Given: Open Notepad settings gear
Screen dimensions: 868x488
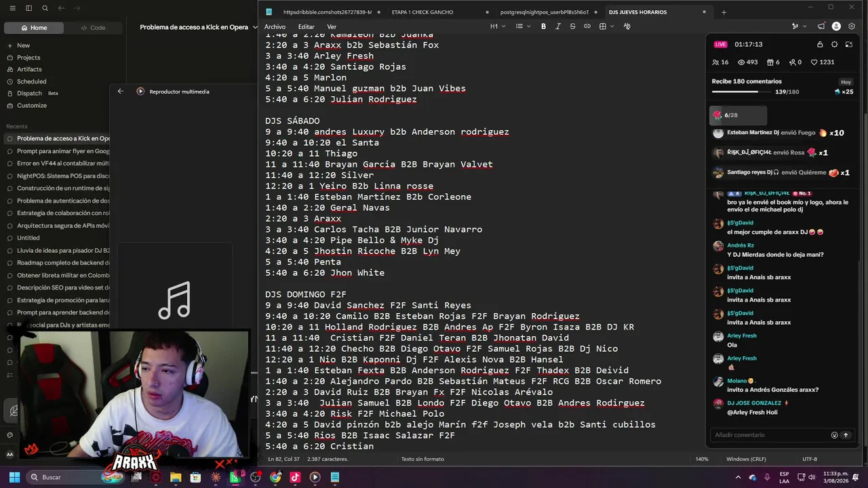Looking at the screenshot, I should pos(852,26).
